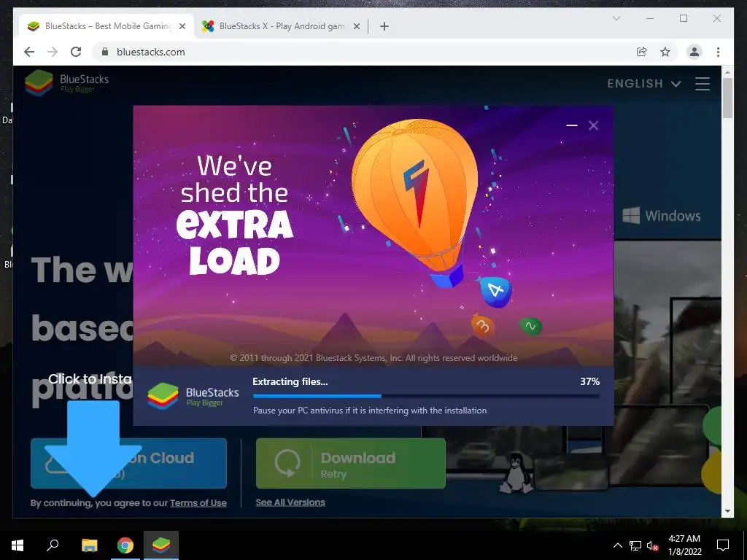Bookmark this page with the star icon
747x560 pixels.
665,52
